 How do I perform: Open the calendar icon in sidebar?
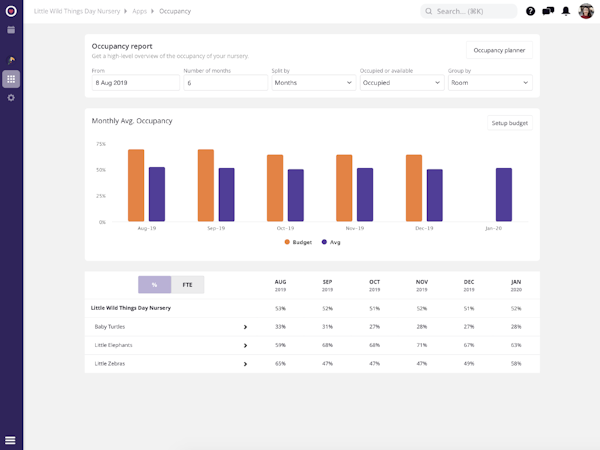click(x=11, y=30)
